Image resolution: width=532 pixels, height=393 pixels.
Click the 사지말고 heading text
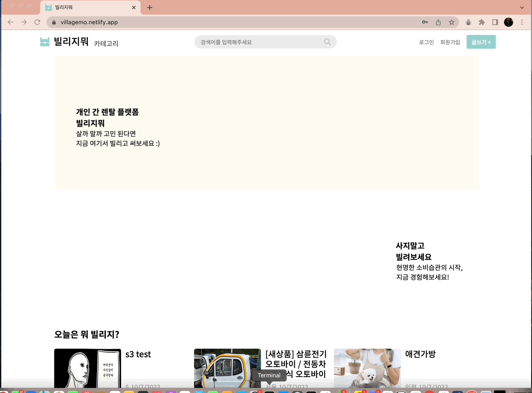point(410,245)
